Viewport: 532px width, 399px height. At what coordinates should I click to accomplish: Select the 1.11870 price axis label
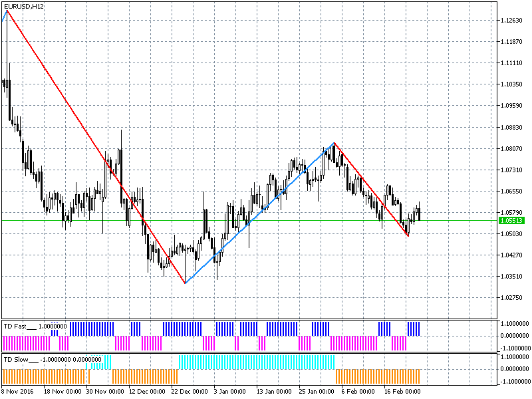point(511,42)
